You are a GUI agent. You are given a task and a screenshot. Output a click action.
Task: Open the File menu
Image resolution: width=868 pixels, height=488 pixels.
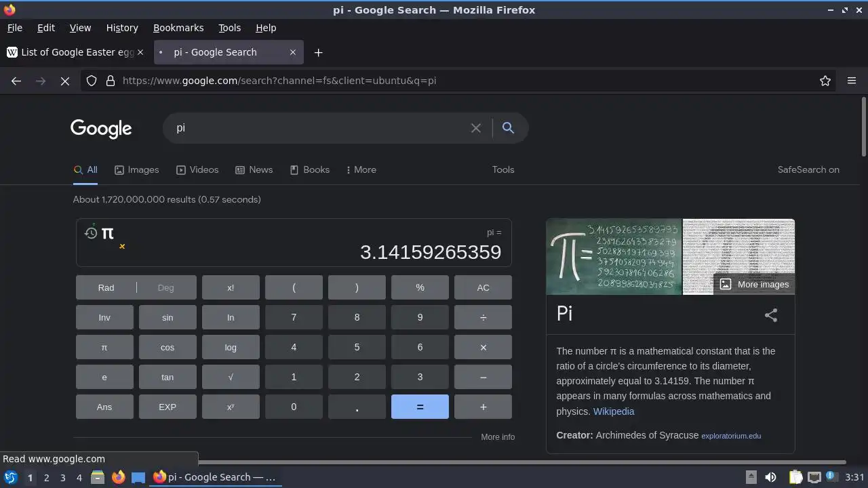point(15,28)
